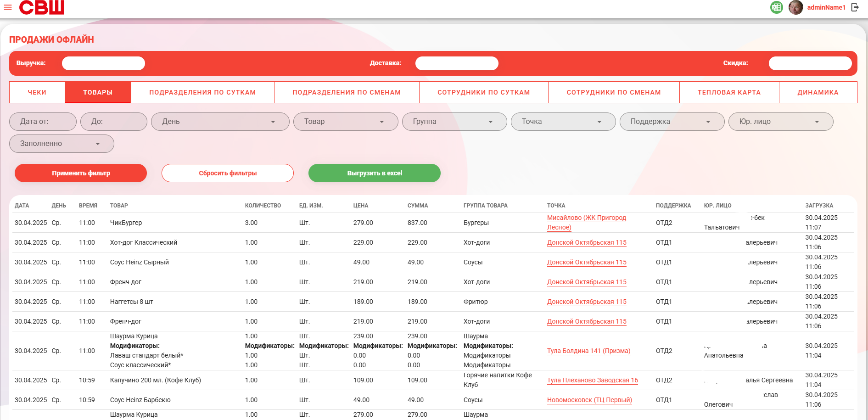Click the Выручка value field
Viewport: 868px width, 420px height.
pos(103,63)
